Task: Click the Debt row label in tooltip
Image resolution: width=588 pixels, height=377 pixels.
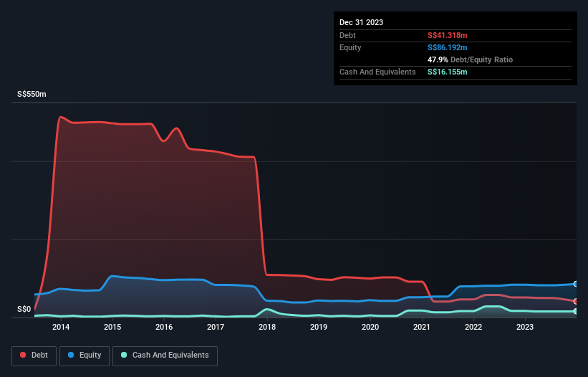Action: coord(347,35)
